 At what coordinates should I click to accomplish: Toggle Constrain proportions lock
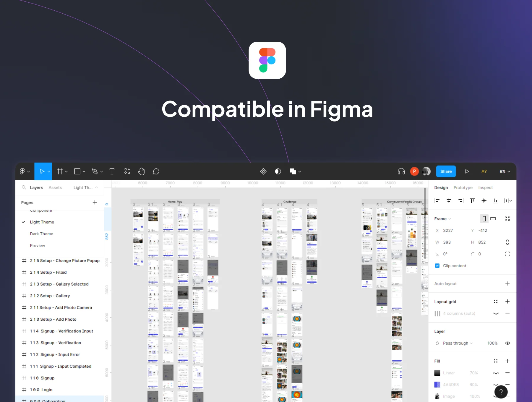pyautogui.click(x=507, y=242)
